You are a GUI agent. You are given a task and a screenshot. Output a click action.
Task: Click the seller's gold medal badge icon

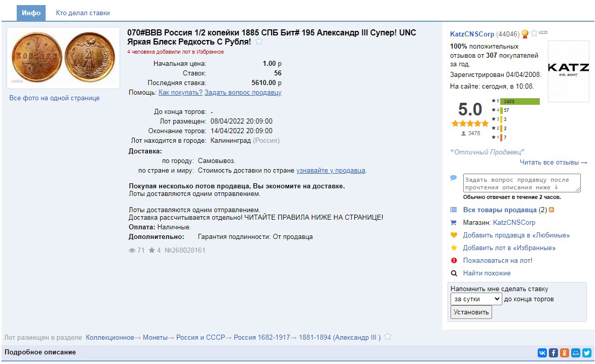click(525, 34)
